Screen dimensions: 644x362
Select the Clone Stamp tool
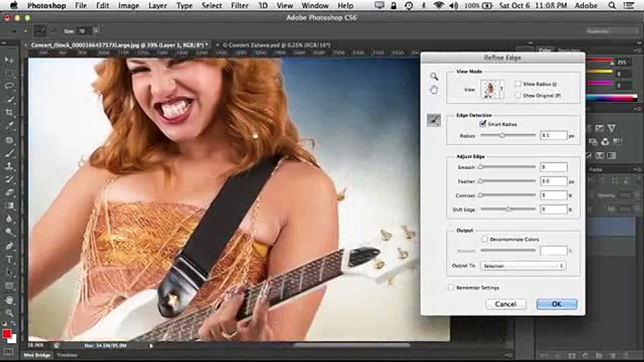coord(9,166)
